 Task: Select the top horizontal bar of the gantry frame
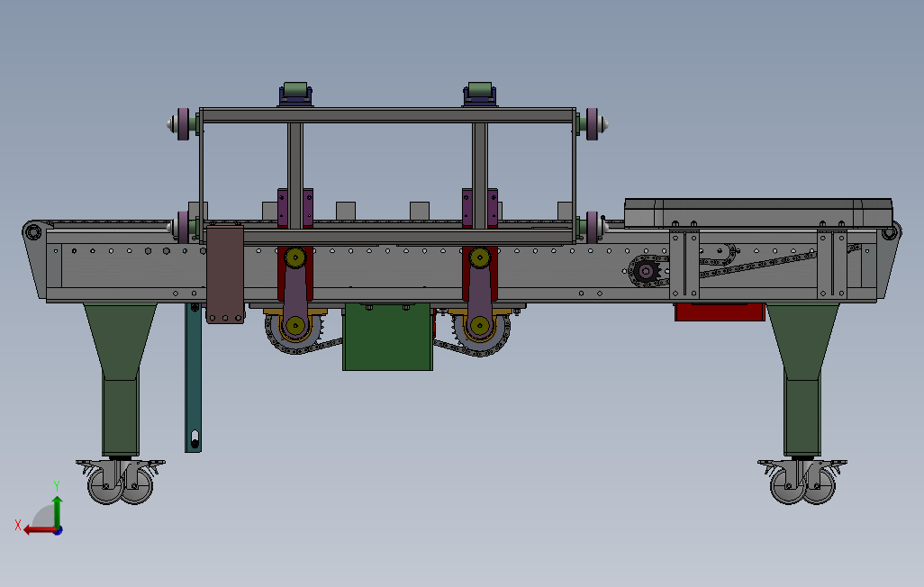(x=388, y=115)
